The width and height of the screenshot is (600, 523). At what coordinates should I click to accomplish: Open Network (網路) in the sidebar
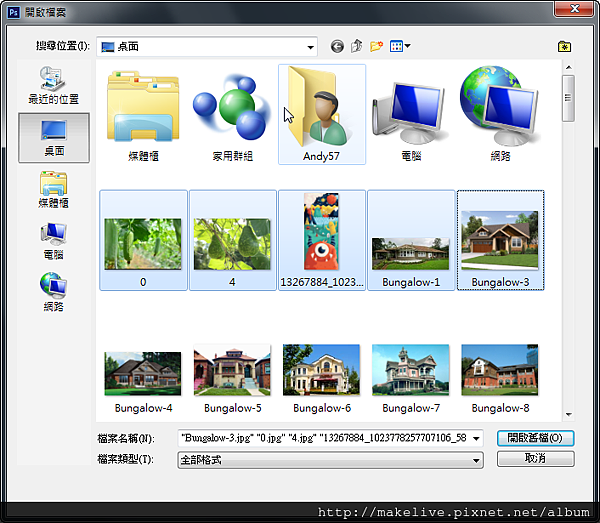click(54, 292)
